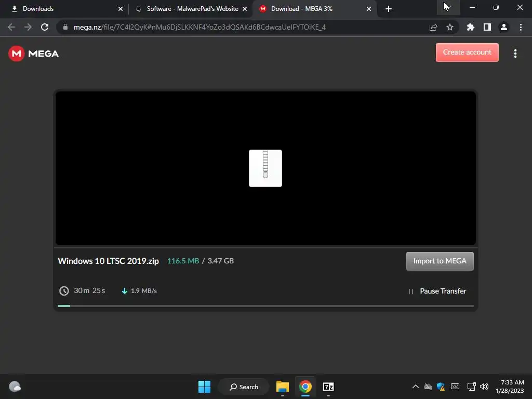Click file name Windows 10 LTSC 2019.zip
This screenshot has height=399, width=532.
[x=108, y=261]
